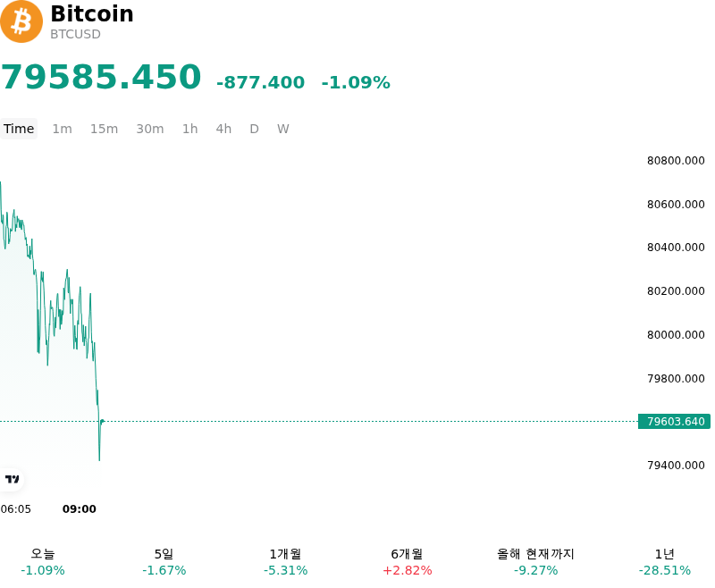Screen dimensions: 715x588
Task: Choose the 1개월 performance range
Action: click(285, 562)
